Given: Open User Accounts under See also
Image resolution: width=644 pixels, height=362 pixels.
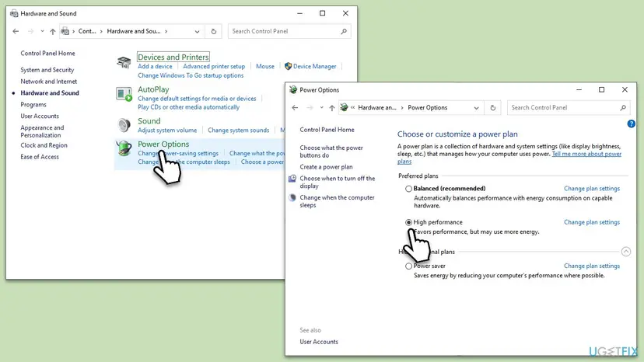Looking at the screenshot, I should pos(319,342).
